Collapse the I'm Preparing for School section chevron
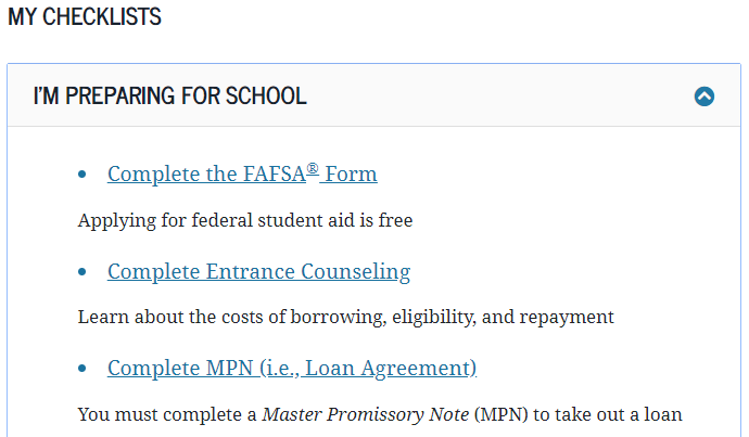Image resolution: width=749 pixels, height=437 pixels. click(704, 96)
